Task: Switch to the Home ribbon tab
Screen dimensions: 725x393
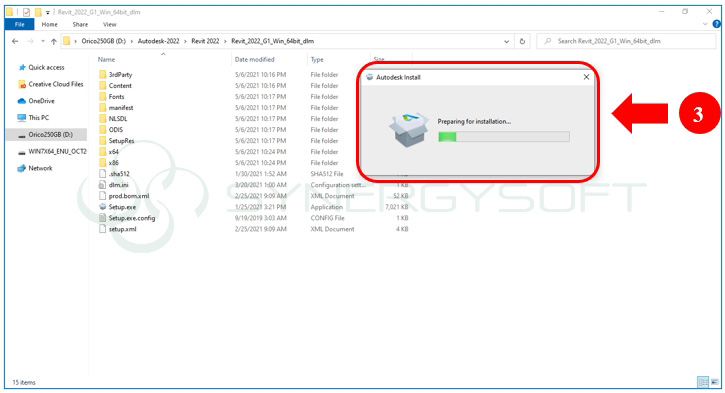Action: (49, 25)
